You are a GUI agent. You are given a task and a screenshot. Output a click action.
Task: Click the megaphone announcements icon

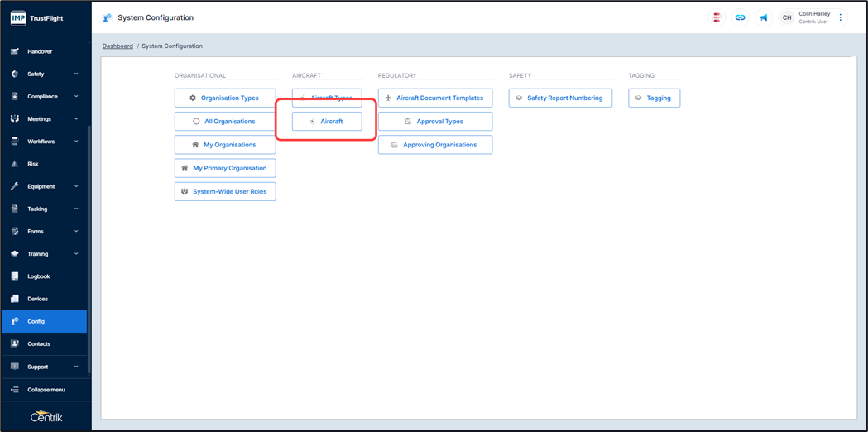[763, 17]
